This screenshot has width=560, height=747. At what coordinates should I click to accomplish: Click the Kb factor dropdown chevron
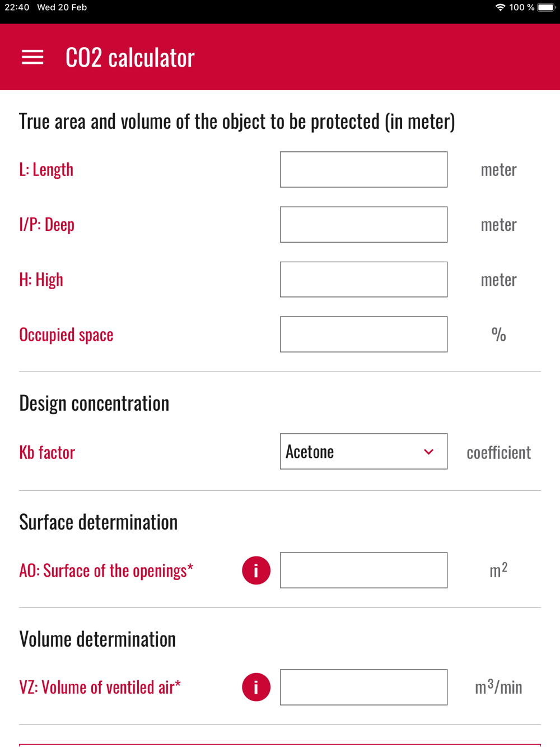[428, 452]
